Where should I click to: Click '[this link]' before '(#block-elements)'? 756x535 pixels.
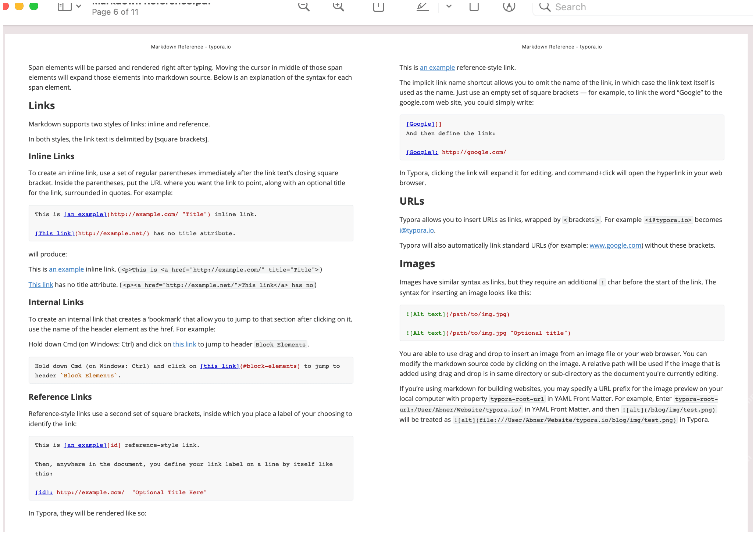[220, 366]
